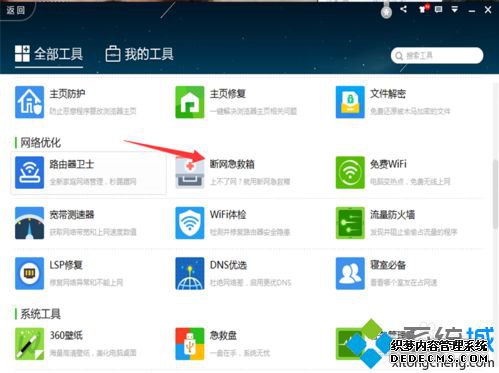499x373 pixels.
Task: Click the 主页防护 title text
Action: pos(67,94)
